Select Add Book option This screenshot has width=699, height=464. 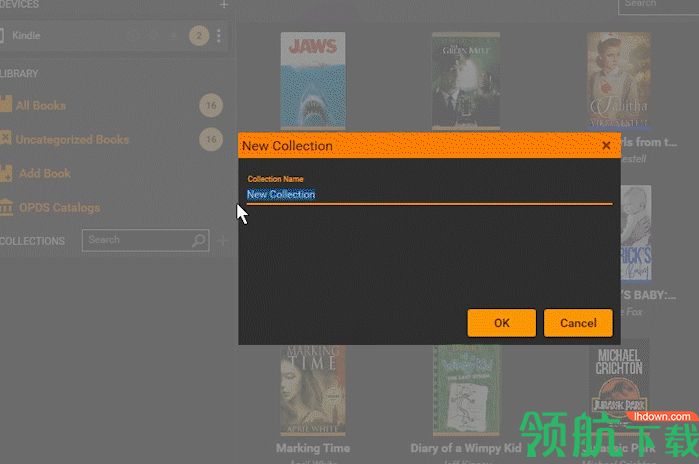(x=45, y=173)
